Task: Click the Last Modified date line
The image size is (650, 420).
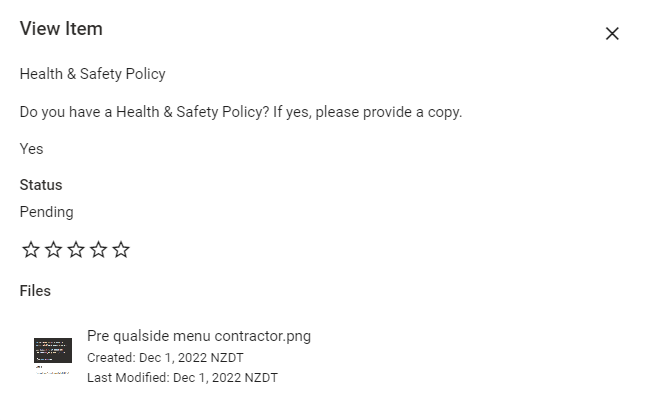Action: pyautogui.click(x=182, y=378)
